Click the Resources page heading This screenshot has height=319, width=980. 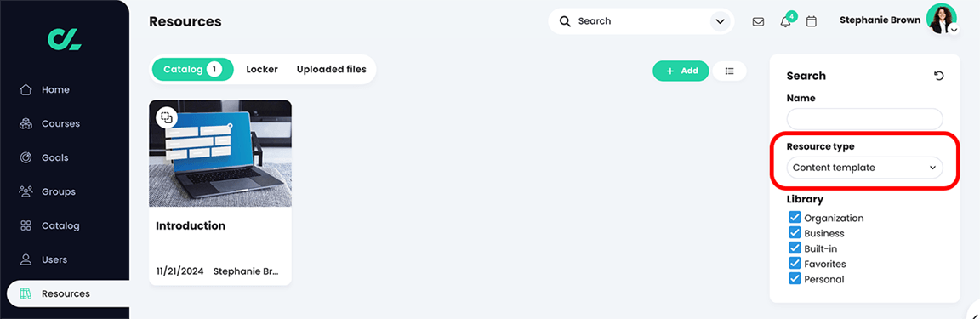[x=185, y=22]
